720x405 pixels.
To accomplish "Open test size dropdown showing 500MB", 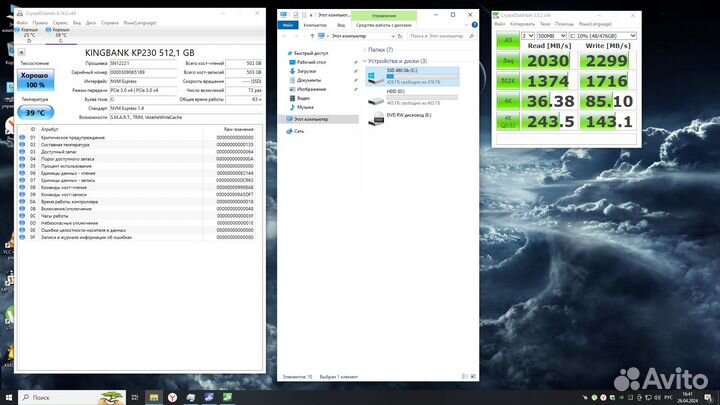I will (x=551, y=36).
